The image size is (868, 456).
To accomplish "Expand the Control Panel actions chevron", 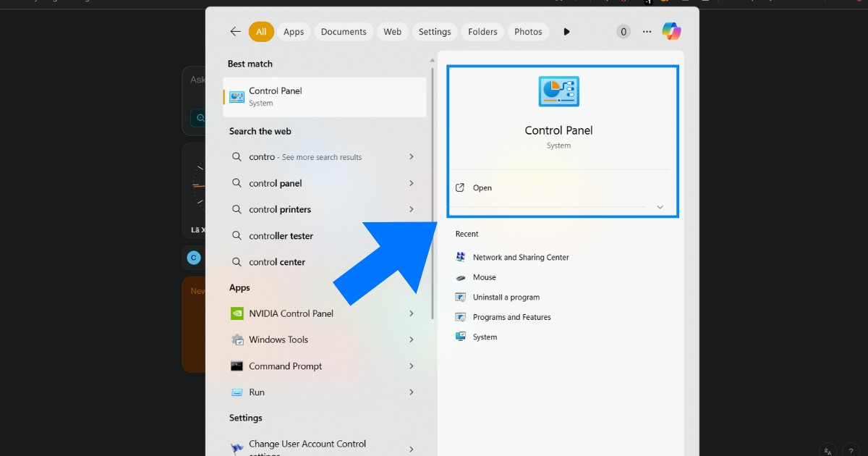I will (660, 206).
